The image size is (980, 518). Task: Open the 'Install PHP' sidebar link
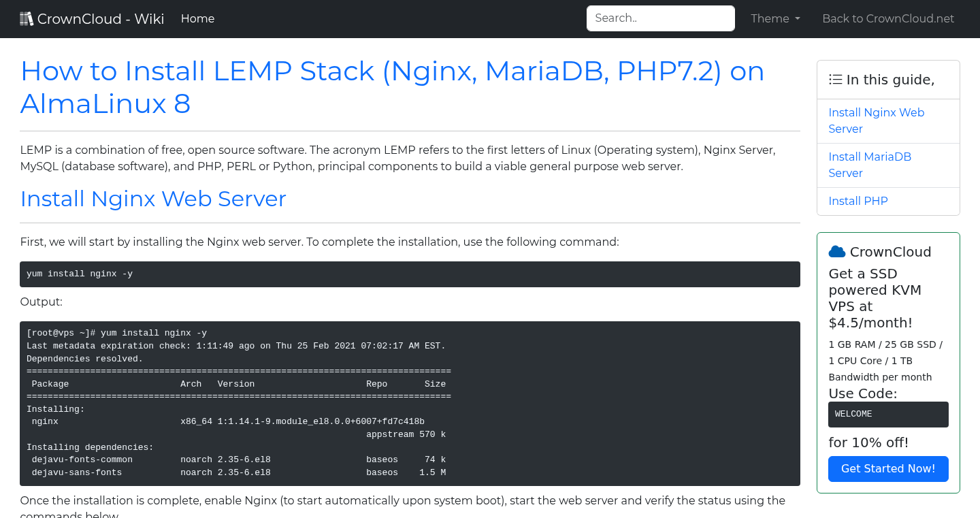[x=858, y=201]
